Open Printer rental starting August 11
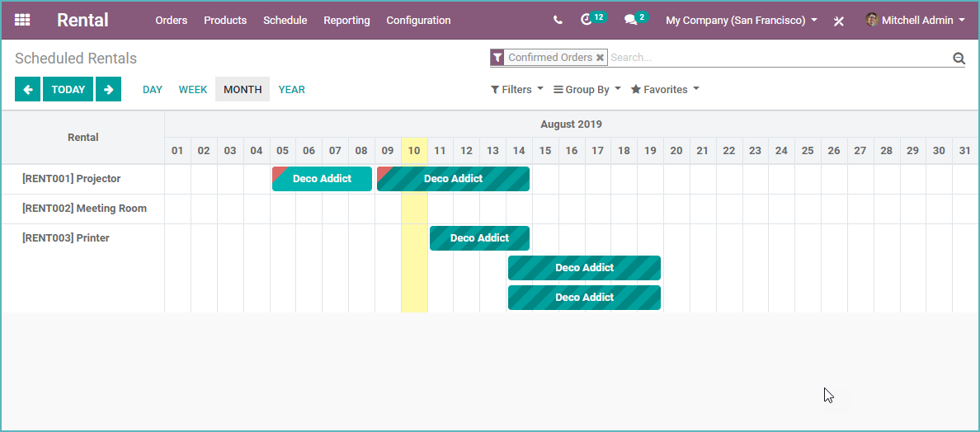Viewport: 980px width, 432px height. pos(479,238)
